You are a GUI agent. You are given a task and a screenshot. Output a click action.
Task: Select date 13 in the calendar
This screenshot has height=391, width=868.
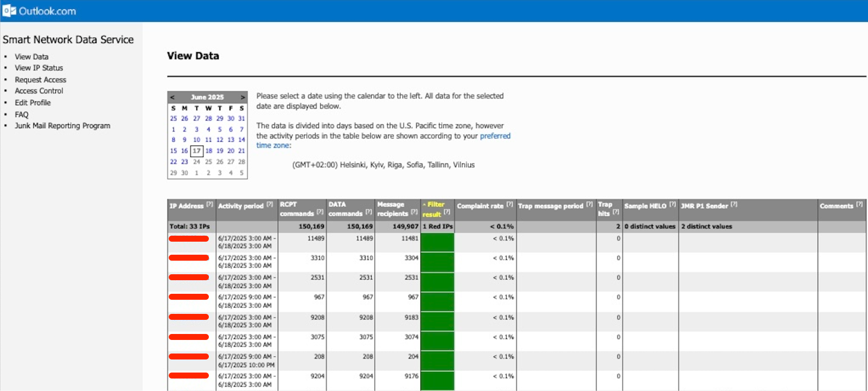point(231,140)
